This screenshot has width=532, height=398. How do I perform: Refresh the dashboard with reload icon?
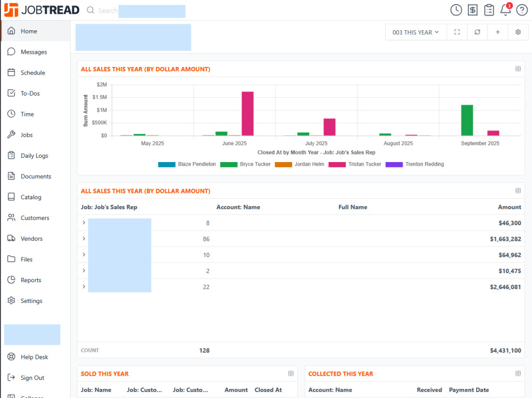point(477,32)
